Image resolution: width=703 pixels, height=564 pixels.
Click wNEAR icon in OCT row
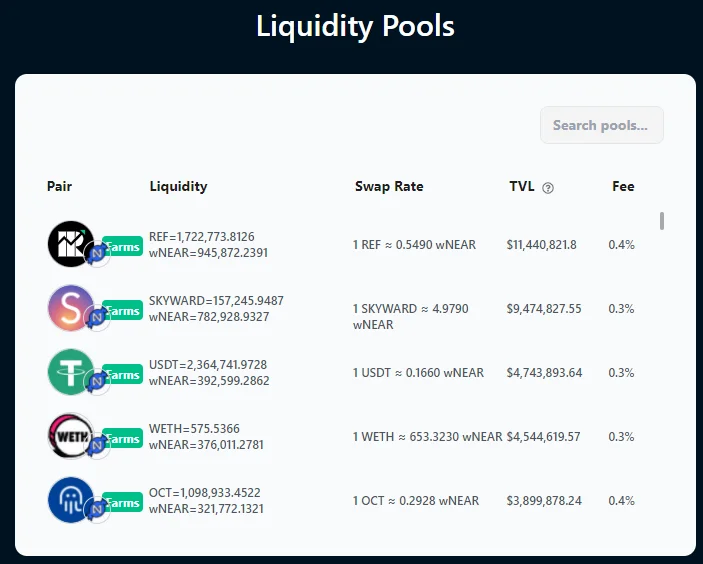tap(97, 510)
